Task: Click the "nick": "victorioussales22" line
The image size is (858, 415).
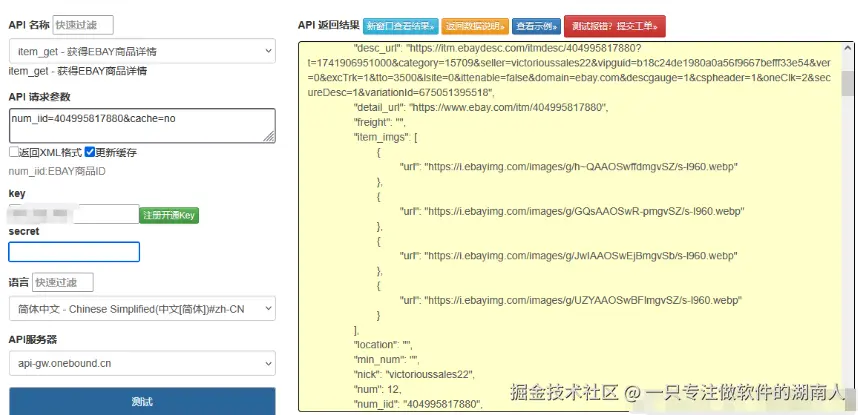Action: point(414,375)
